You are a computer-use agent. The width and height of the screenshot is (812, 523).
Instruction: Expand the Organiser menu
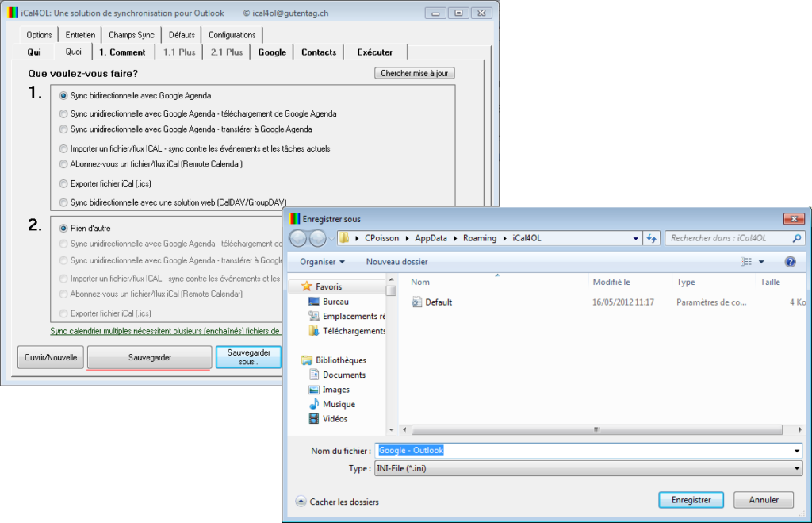tap(322, 261)
